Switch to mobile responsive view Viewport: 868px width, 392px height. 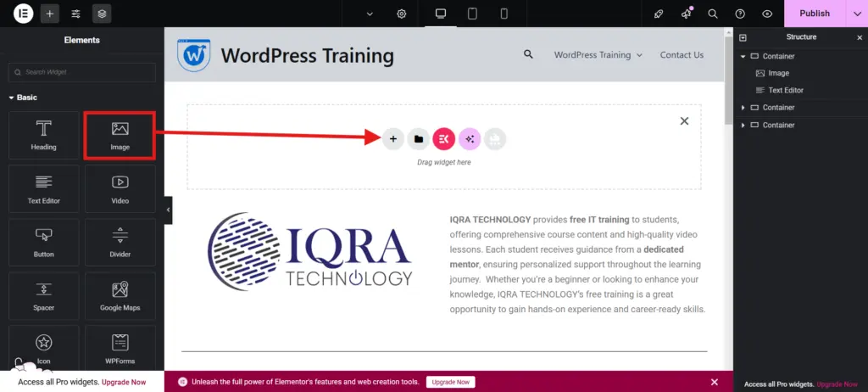(x=504, y=14)
